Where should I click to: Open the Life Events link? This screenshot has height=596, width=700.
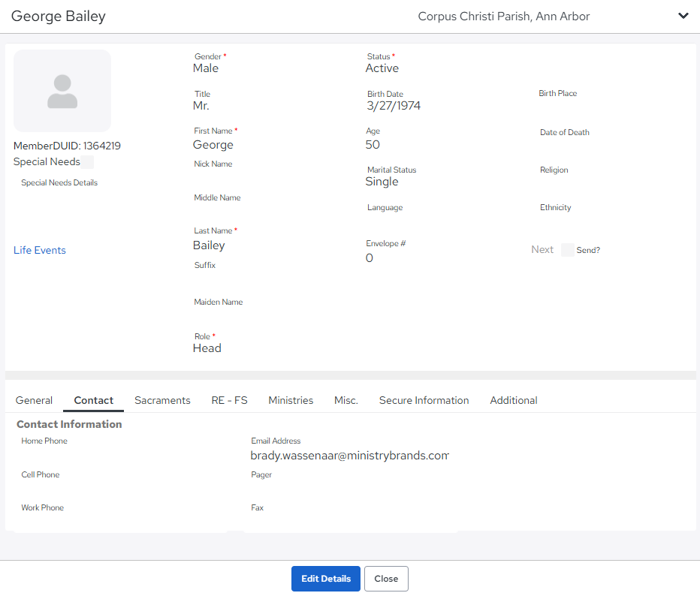tap(39, 250)
